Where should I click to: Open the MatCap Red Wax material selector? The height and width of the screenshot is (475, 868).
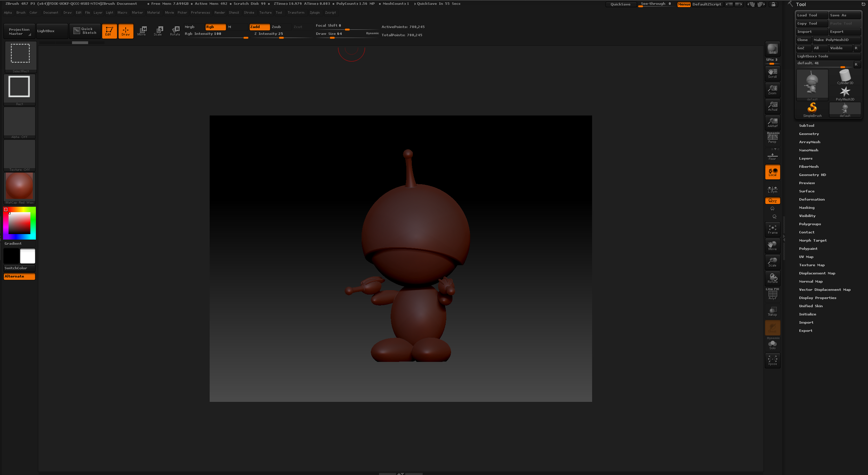pos(19,188)
